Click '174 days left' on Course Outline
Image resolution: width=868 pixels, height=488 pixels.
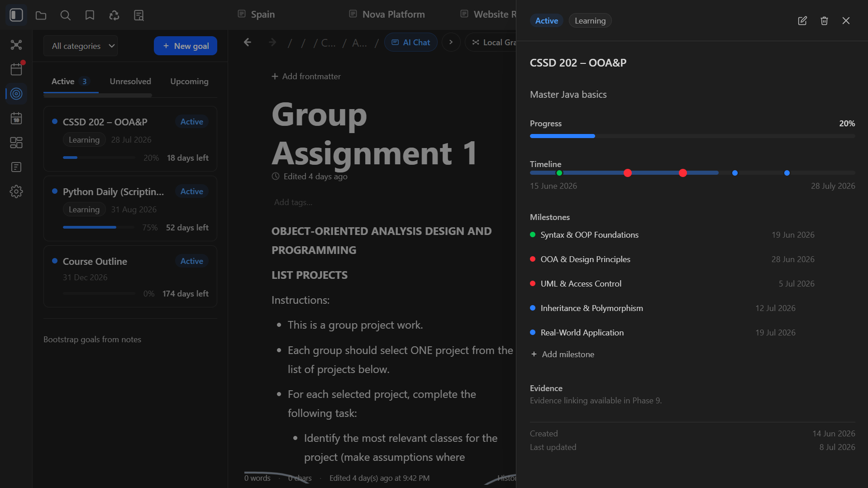(x=186, y=294)
